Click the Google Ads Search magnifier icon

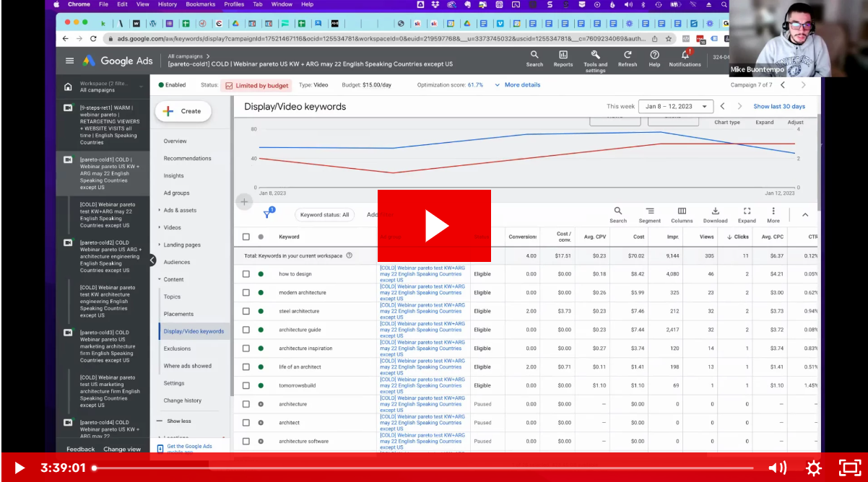534,55
